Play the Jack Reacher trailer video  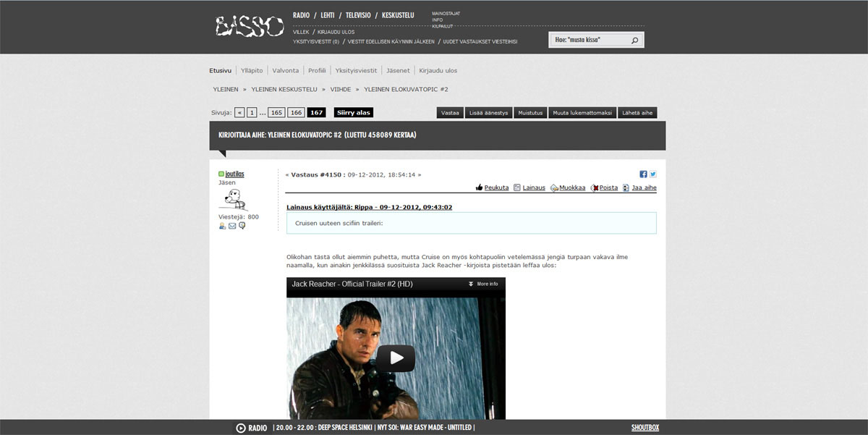(396, 358)
